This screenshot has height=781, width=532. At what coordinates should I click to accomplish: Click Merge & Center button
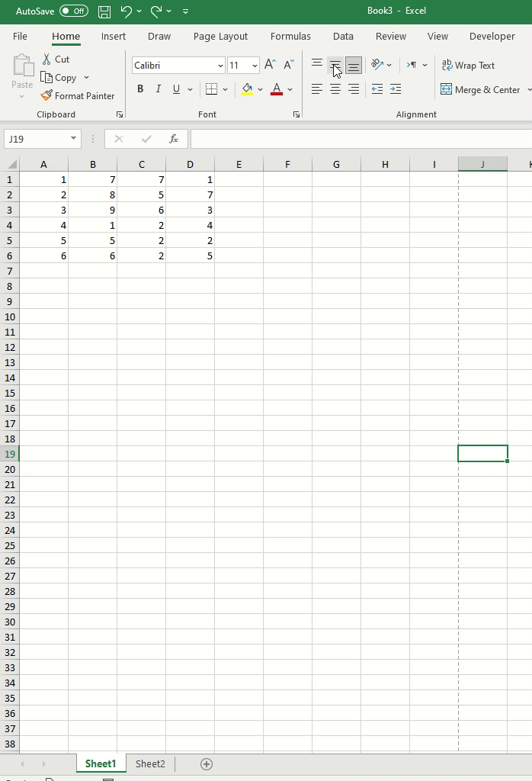[480, 90]
